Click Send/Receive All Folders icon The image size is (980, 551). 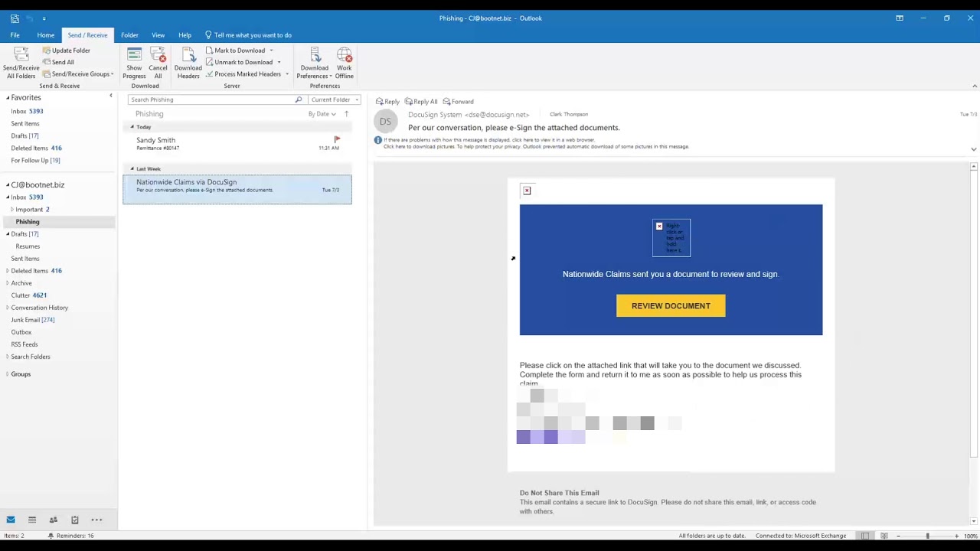tap(21, 63)
